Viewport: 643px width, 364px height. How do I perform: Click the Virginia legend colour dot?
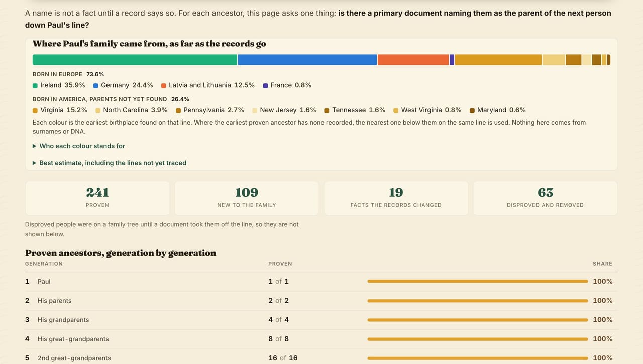coord(35,110)
